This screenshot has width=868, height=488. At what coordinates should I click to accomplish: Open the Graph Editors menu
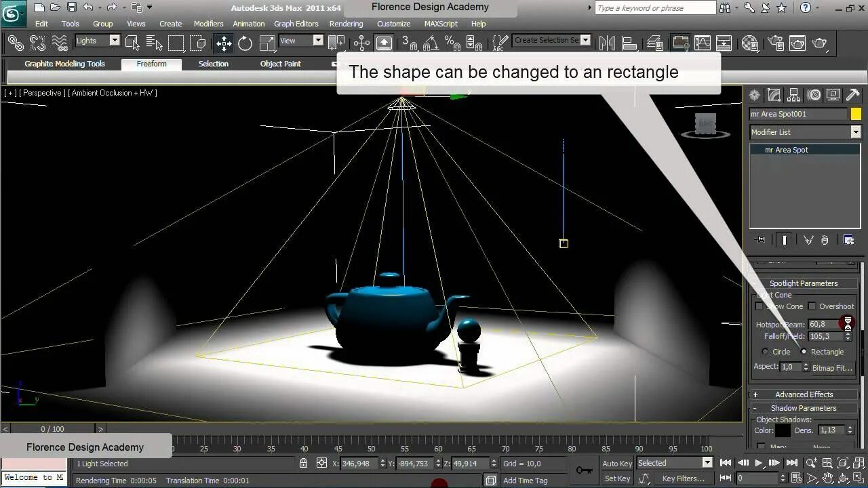click(x=296, y=24)
